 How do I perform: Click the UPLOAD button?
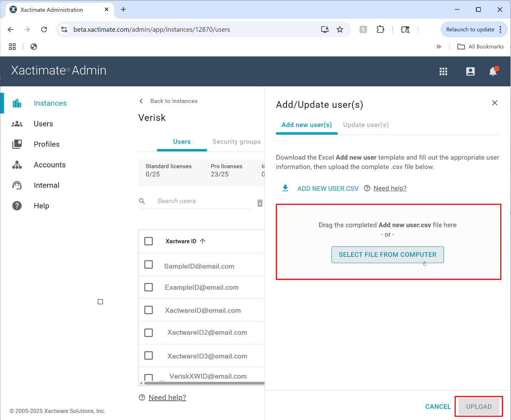(479, 407)
